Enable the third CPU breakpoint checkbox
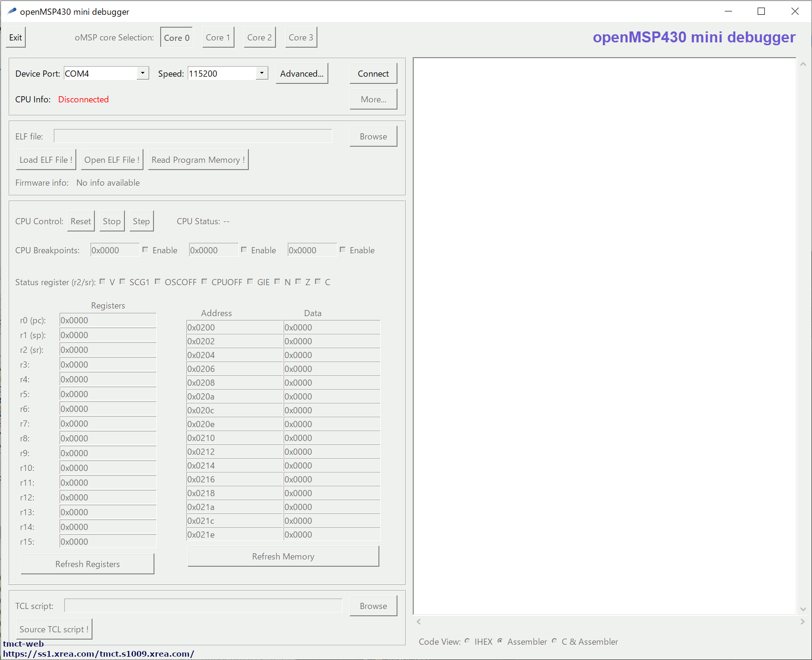The image size is (812, 660). coord(343,250)
